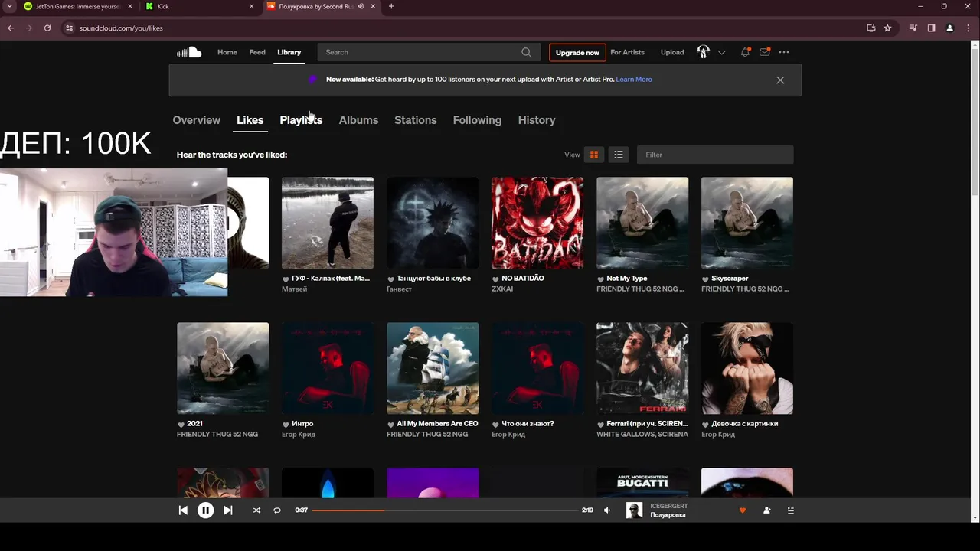The height and width of the screenshot is (551, 980).
Task: Open the ZXKAI artist link
Action: click(502, 289)
